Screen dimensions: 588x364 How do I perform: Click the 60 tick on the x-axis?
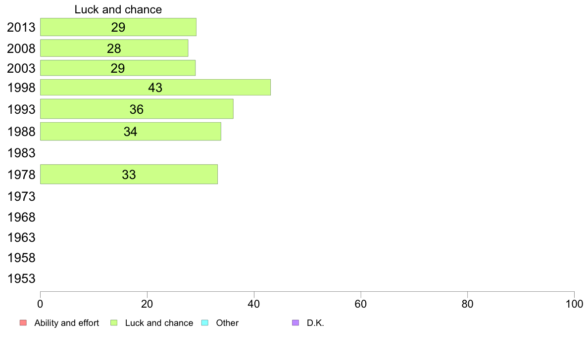(x=361, y=304)
